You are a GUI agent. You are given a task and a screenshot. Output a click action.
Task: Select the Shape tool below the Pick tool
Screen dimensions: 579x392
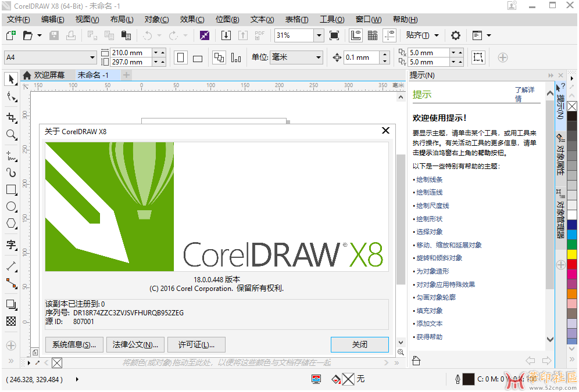pos(10,96)
